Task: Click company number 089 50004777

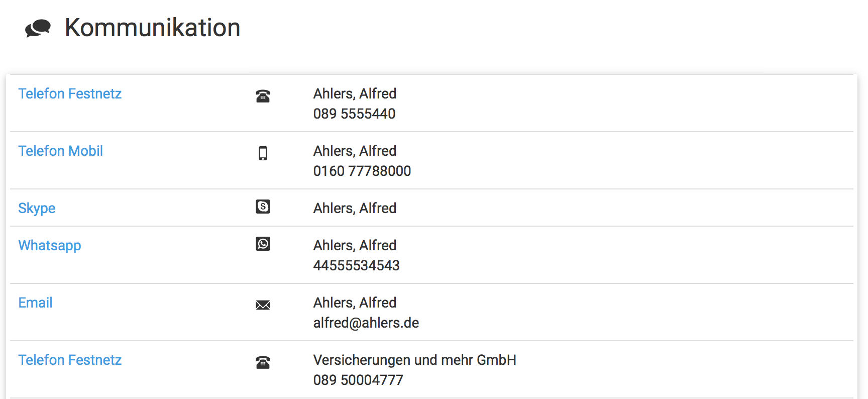Action: click(x=358, y=380)
